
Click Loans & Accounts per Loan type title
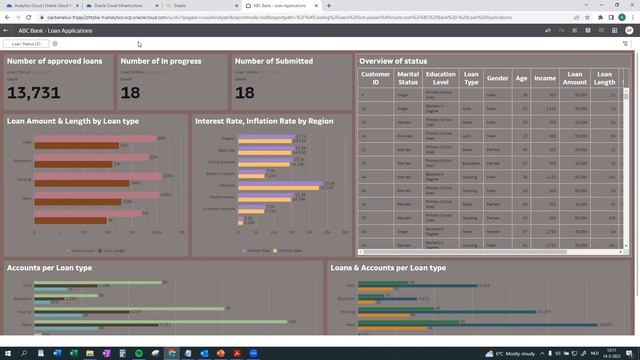[388, 268]
